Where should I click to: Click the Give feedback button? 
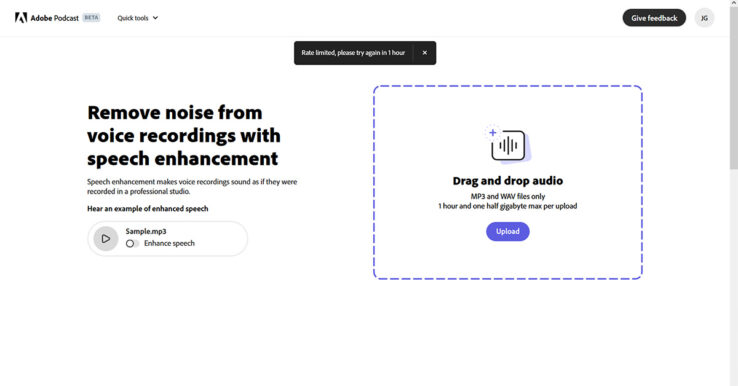click(x=654, y=18)
